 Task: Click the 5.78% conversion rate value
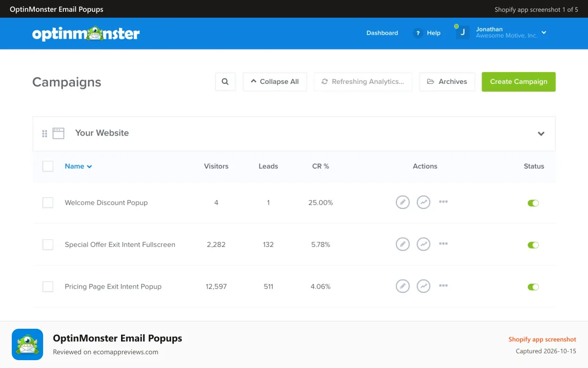(x=320, y=244)
